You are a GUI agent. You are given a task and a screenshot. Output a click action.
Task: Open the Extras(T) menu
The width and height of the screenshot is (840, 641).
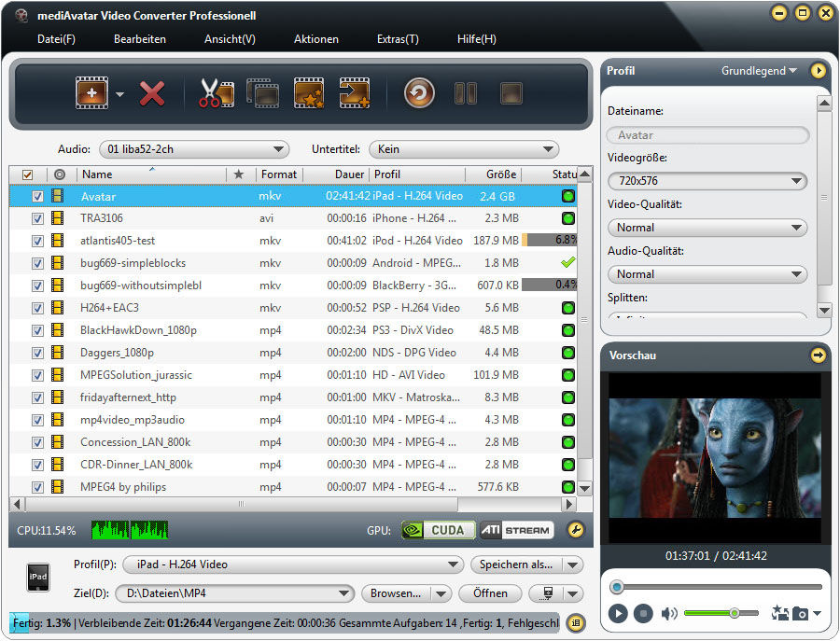pos(398,39)
